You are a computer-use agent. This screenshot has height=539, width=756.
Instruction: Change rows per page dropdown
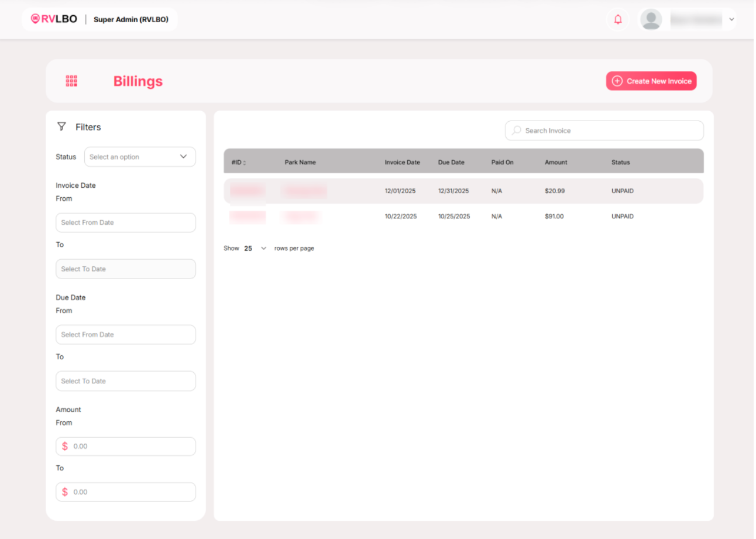pyautogui.click(x=255, y=248)
